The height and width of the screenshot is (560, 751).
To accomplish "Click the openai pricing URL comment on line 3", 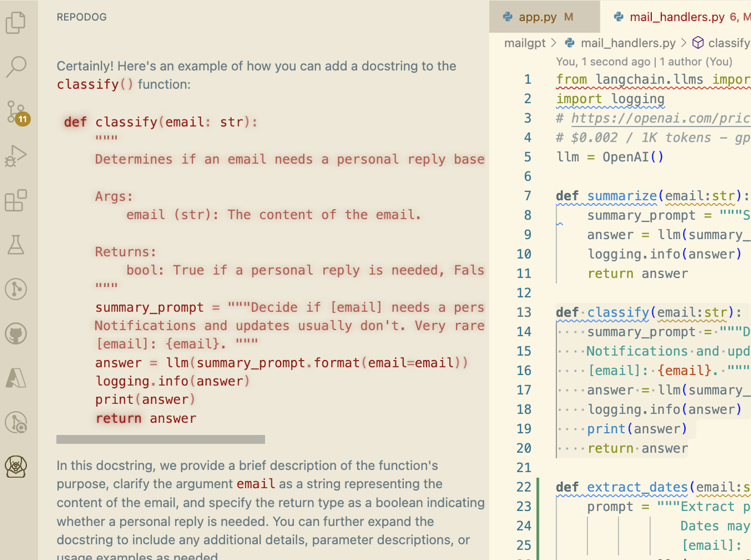I will tap(660, 118).
